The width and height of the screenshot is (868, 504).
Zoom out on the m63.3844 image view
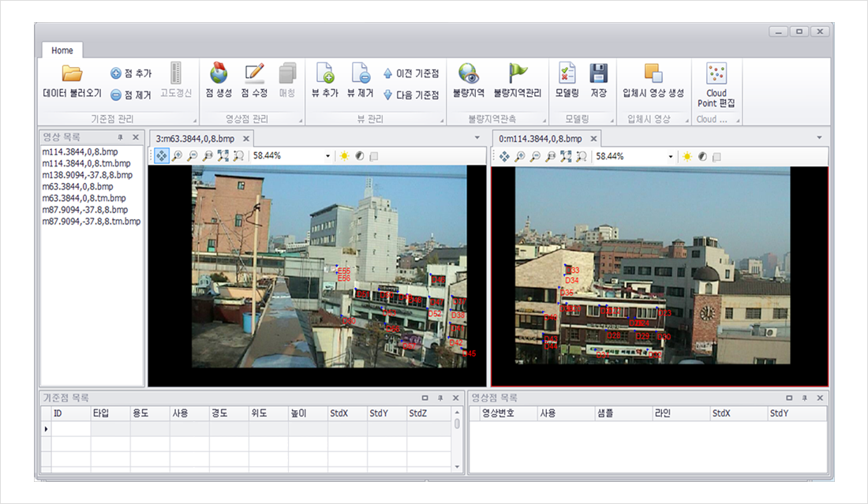192,156
